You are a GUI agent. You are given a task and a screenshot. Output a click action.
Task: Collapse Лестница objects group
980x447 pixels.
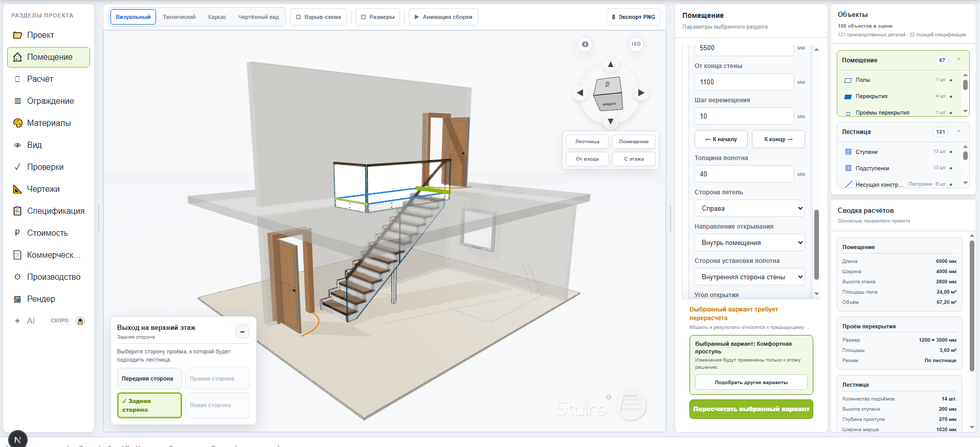pyautogui.click(x=959, y=131)
